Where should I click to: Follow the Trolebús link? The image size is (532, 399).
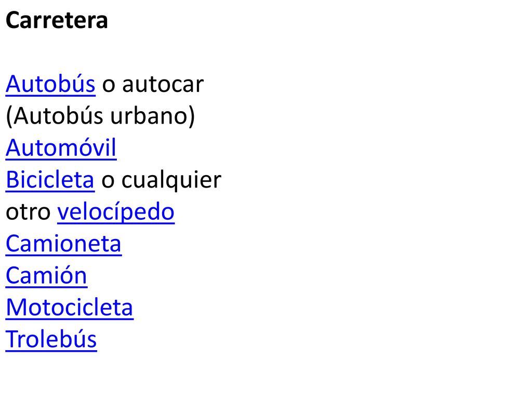point(51,339)
